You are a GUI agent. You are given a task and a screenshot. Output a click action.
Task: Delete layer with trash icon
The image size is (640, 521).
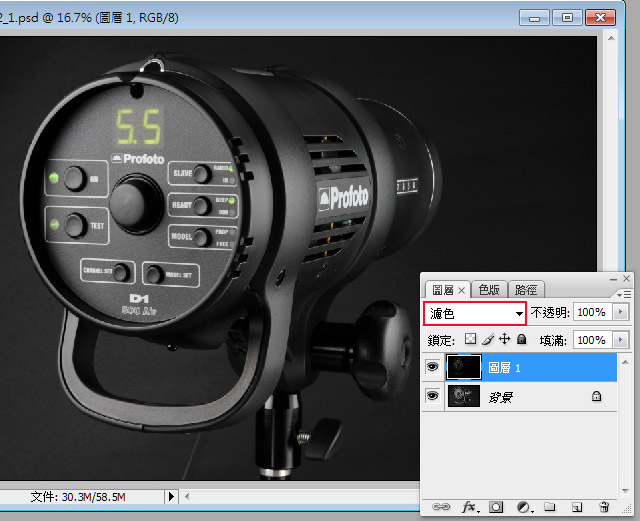click(604, 507)
